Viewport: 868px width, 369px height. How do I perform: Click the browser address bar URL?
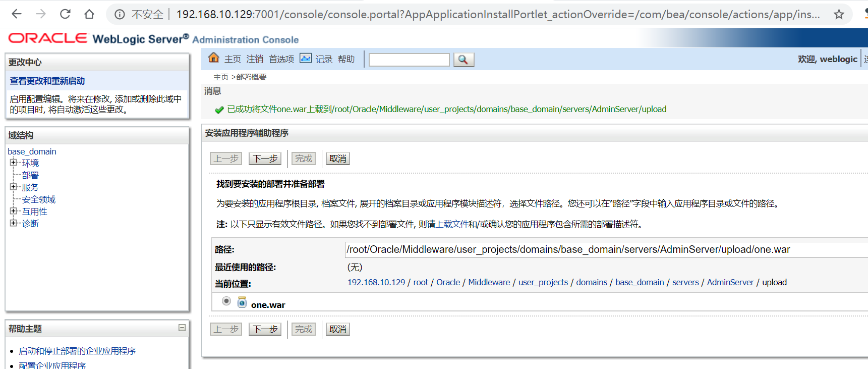point(498,14)
